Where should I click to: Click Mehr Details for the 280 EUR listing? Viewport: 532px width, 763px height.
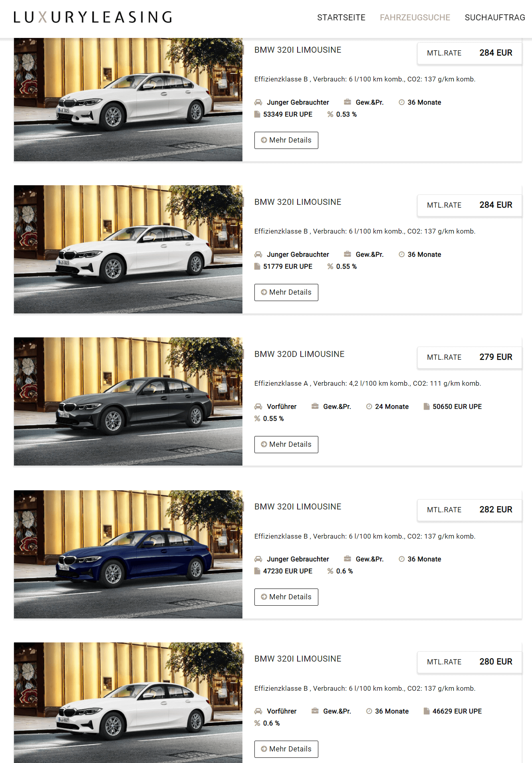(286, 749)
